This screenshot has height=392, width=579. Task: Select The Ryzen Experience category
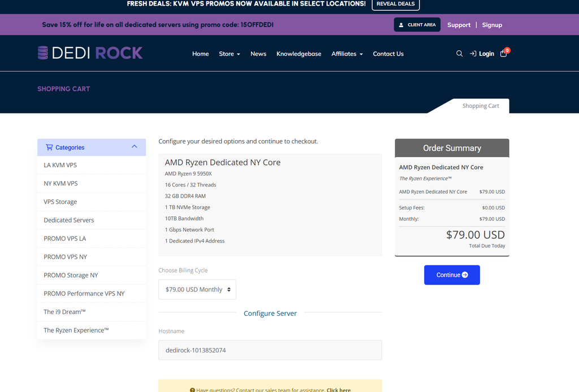tap(92, 330)
